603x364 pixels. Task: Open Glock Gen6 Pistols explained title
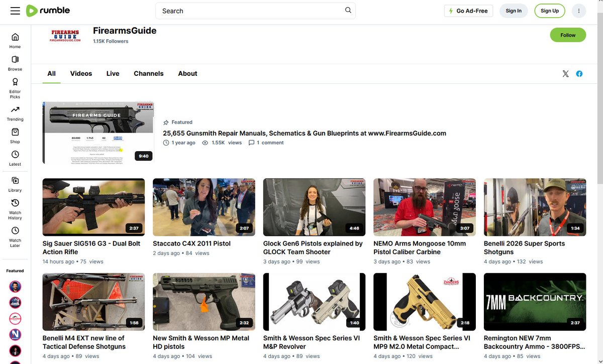tap(313, 248)
